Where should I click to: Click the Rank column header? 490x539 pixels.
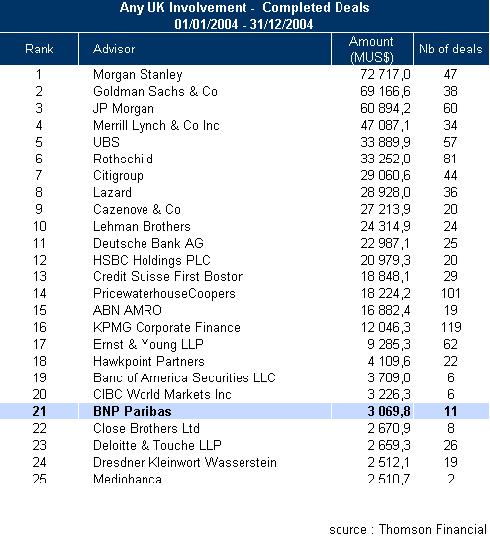(39, 49)
